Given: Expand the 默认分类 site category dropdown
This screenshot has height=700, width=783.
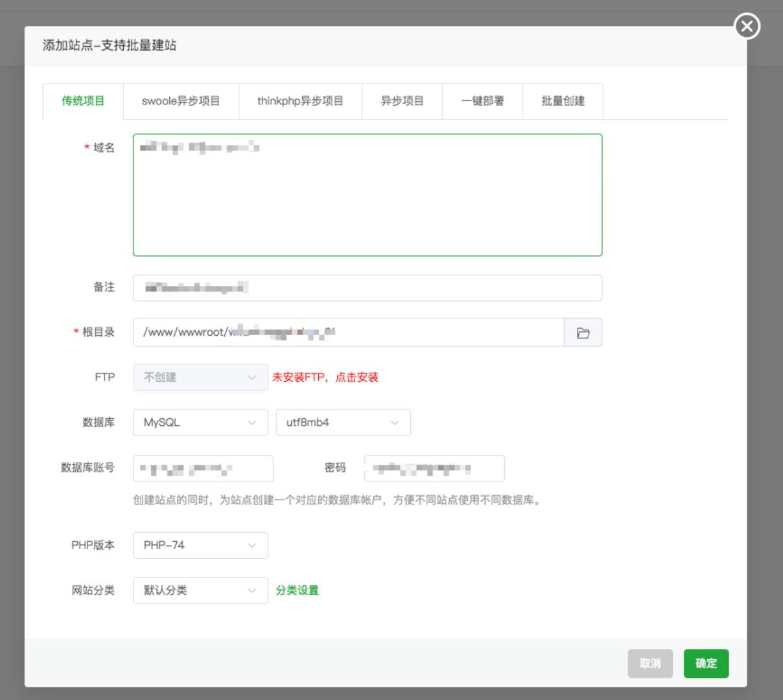Looking at the screenshot, I should coord(200,590).
